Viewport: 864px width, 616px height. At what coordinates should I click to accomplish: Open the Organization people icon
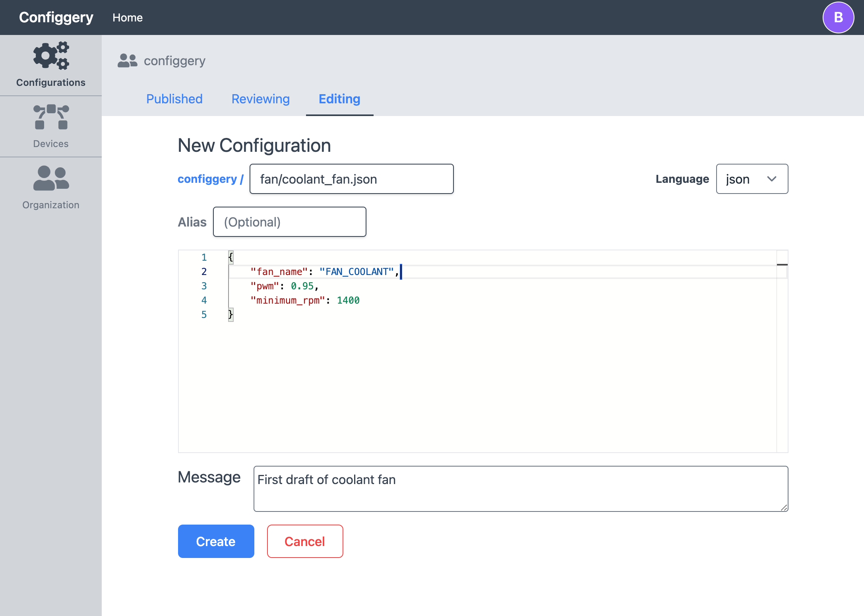tap(51, 178)
